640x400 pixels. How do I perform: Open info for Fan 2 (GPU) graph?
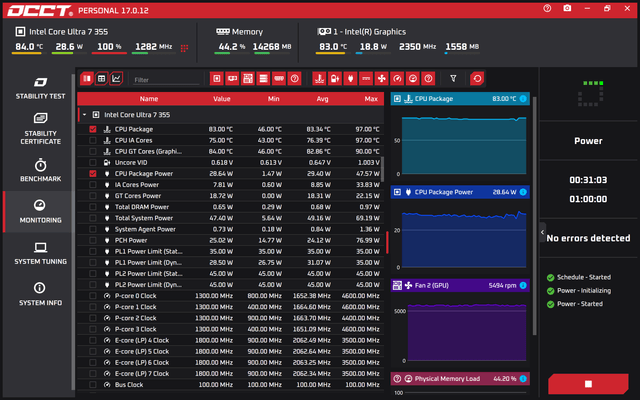523,285
